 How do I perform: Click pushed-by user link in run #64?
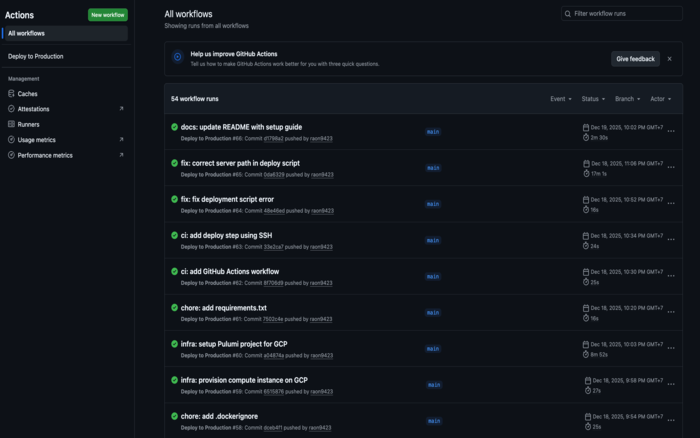pyautogui.click(x=322, y=211)
